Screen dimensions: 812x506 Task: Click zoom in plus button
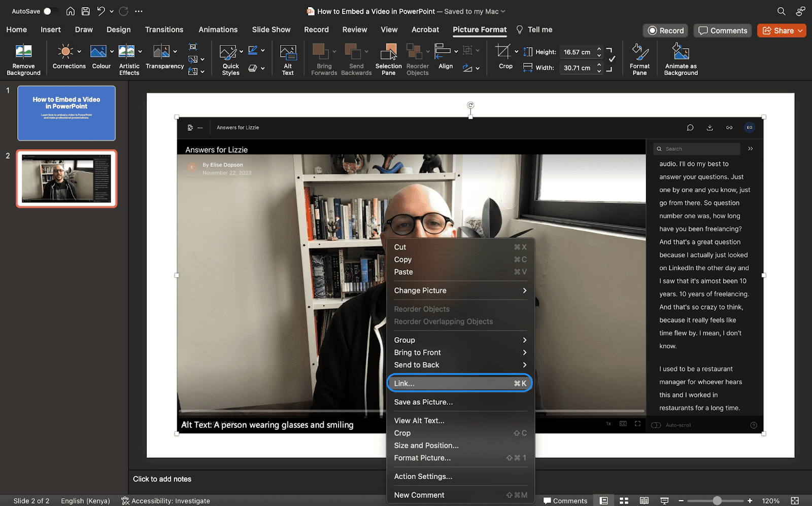click(x=750, y=501)
